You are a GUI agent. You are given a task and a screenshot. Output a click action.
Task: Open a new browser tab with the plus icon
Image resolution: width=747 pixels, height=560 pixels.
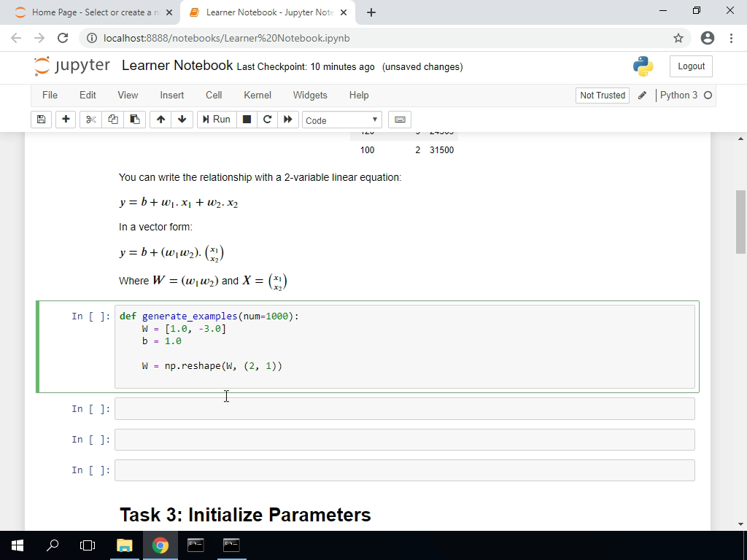pyautogui.click(x=371, y=12)
